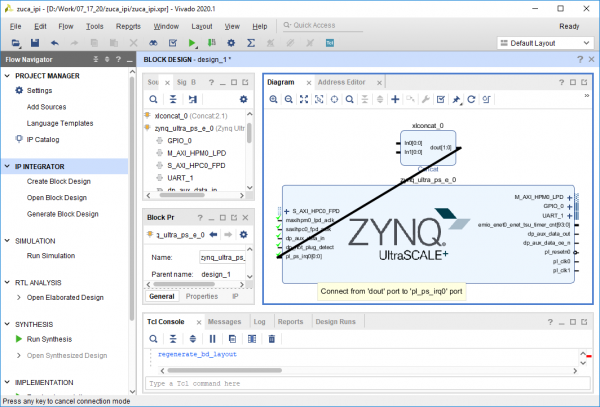This screenshot has width=600, height=407.
Task: Click the green Run button in toolbar
Action: click(192, 43)
